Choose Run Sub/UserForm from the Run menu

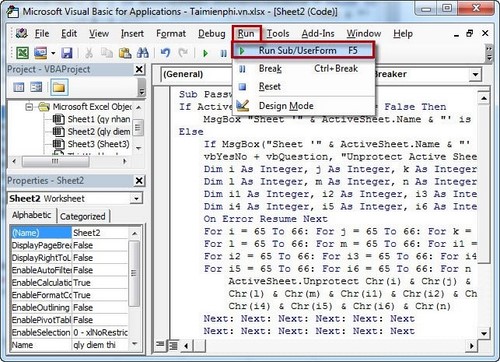(303, 50)
